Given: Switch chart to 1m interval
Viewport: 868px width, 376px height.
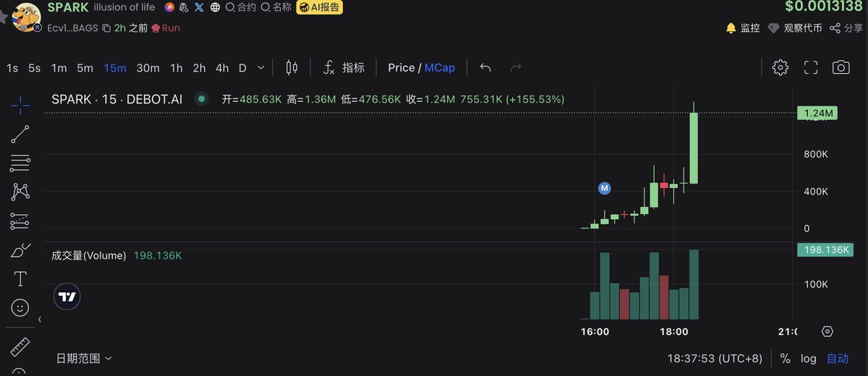Looking at the screenshot, I should [x=59, y=68].
